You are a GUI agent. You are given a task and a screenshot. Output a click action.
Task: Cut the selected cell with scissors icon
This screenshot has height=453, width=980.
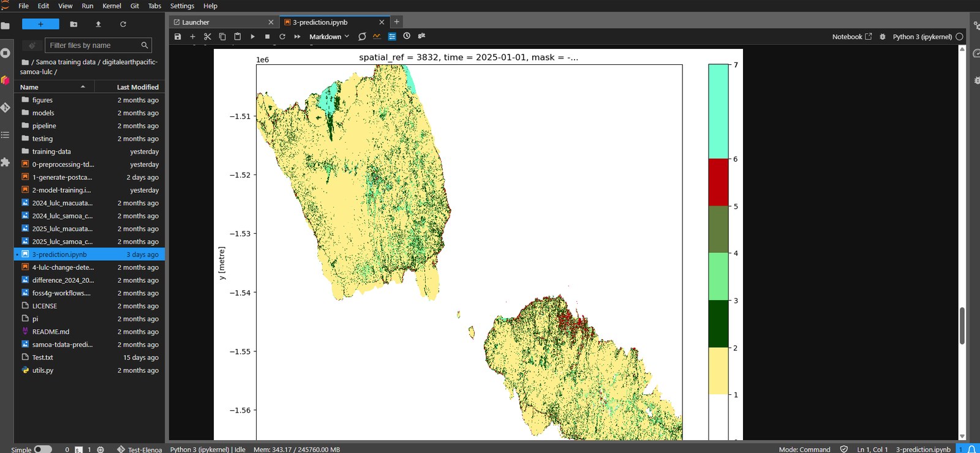pyautogui.click(x=208, y=37)
